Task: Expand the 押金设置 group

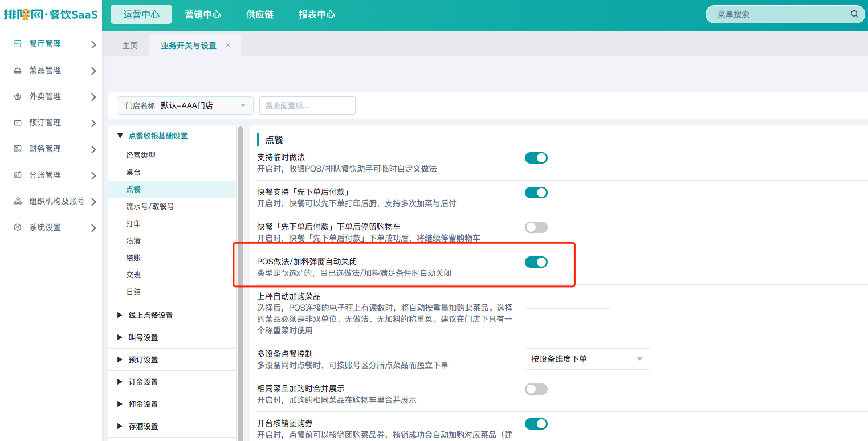Action: coord(120,404)
